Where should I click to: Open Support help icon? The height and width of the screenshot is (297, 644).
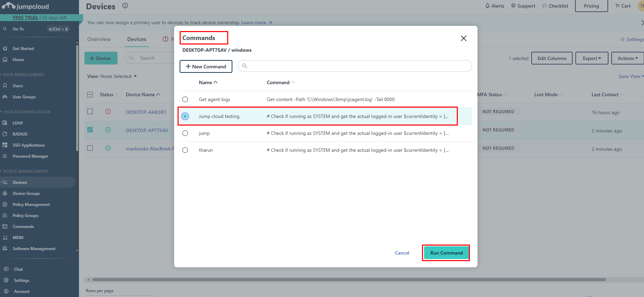513,6
